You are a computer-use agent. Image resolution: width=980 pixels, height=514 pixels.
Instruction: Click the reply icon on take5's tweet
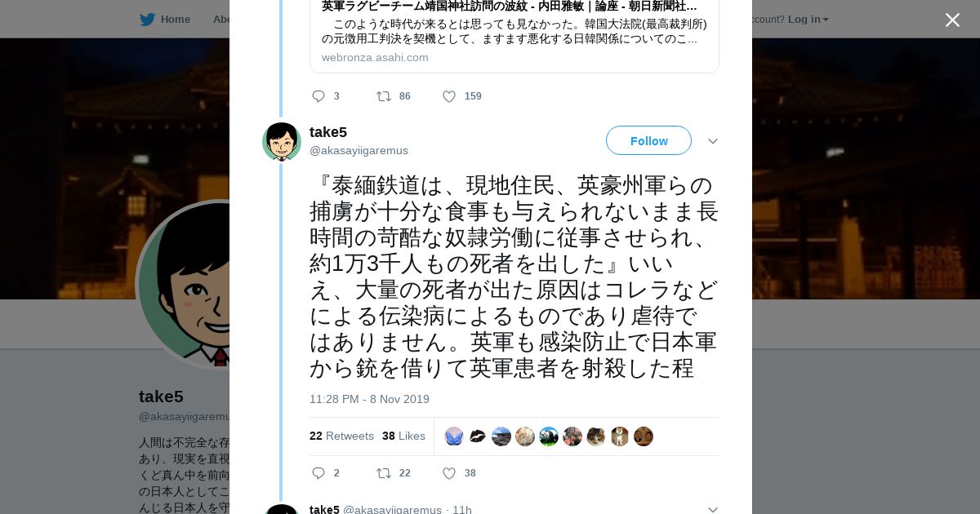pos(318,473)
